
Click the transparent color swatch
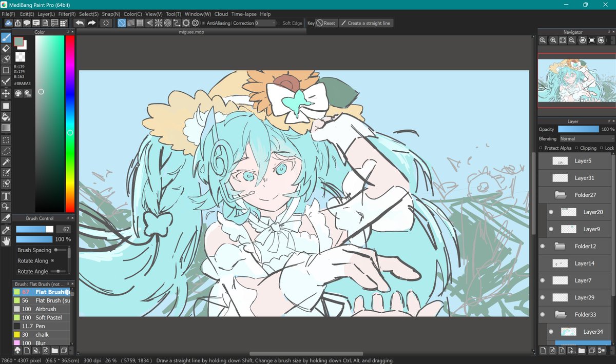coord(20,56)
